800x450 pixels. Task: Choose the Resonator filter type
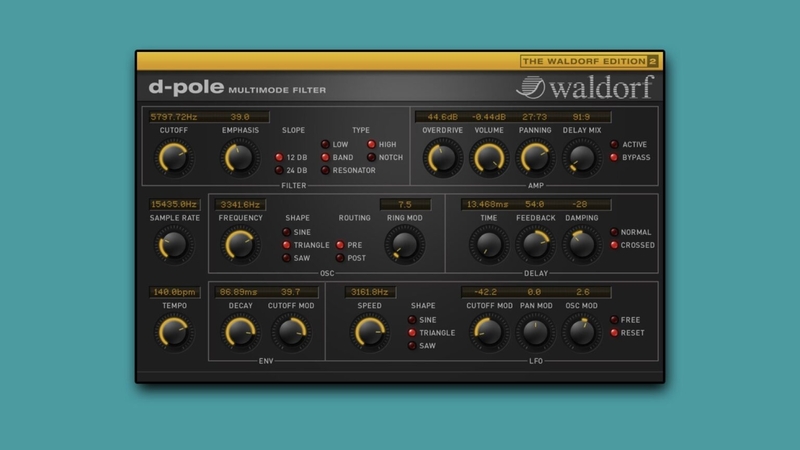(x=325, y=170)
